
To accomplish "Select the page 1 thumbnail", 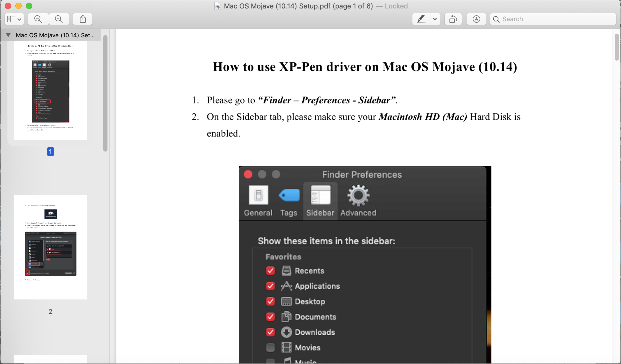I will click(x=51, y=90).
